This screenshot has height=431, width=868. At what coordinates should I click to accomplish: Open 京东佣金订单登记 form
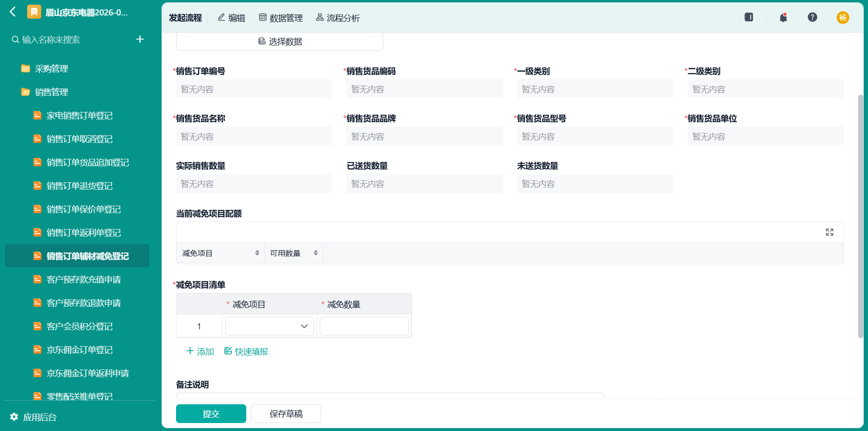tap(80, 350)
